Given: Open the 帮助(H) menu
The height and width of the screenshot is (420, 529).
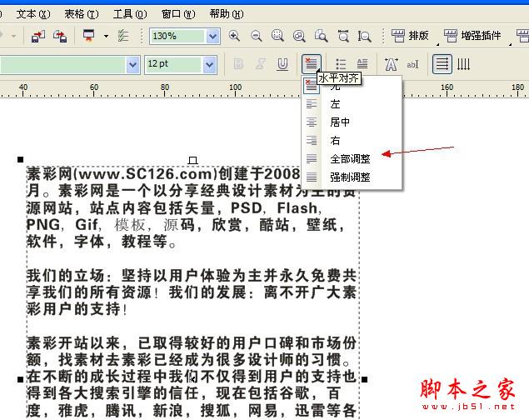Looking at the screenshot, I should 227,14.
